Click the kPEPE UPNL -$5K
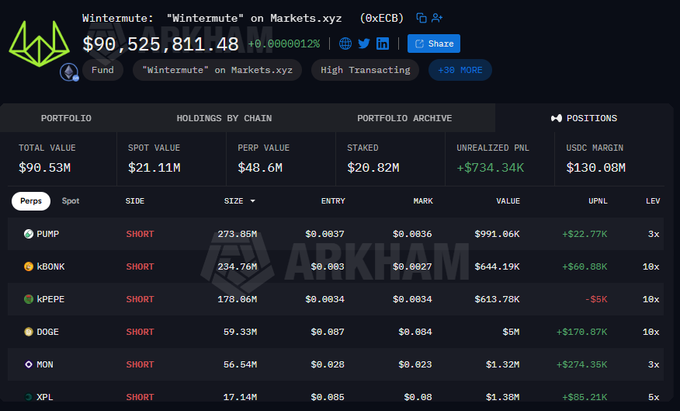 point(596,299)
